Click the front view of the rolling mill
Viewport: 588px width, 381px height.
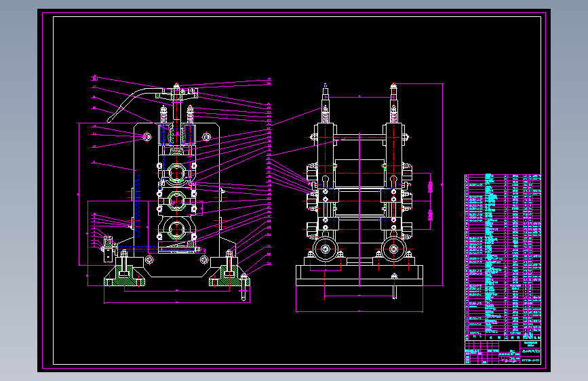176,193
